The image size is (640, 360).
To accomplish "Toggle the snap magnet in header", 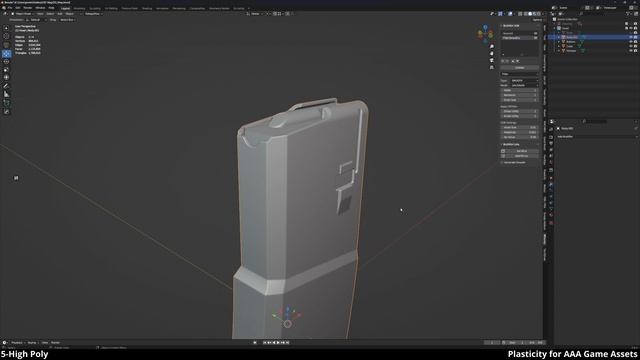I will pyautogui.click(x=275, y=14).
